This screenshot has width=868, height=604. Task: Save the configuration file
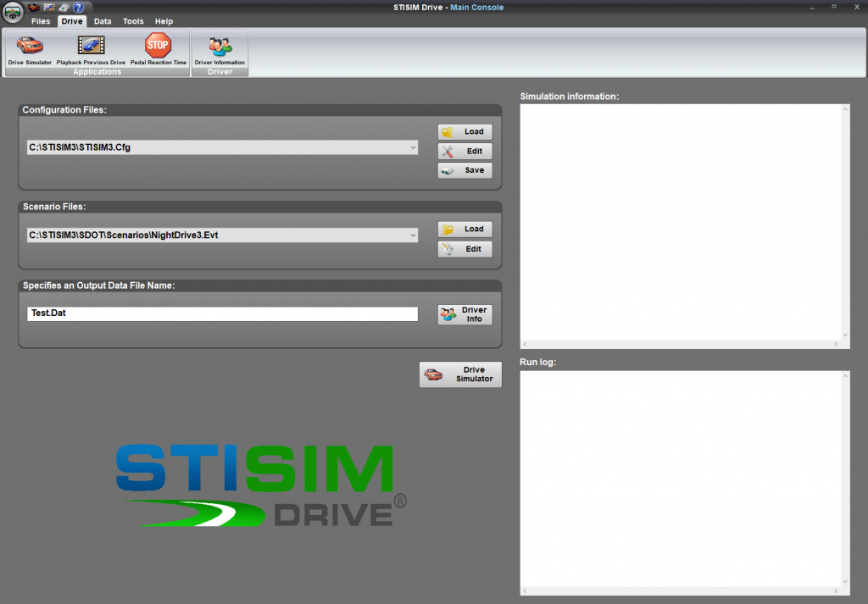pos(465,170)
